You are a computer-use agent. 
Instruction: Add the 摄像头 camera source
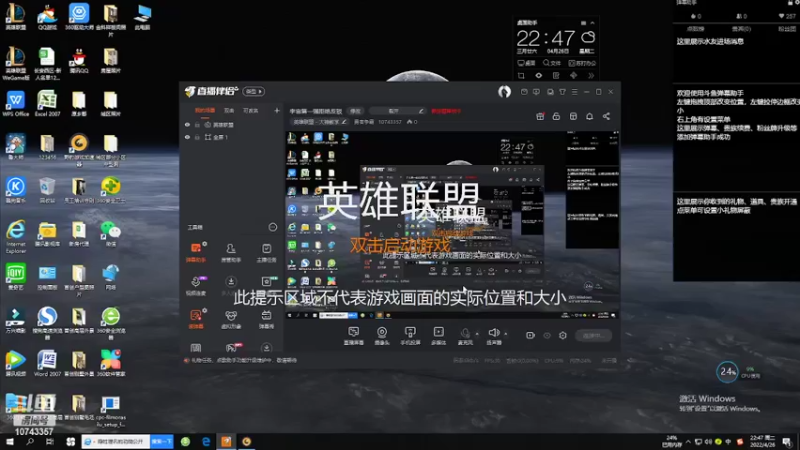(x=382, y=336)
